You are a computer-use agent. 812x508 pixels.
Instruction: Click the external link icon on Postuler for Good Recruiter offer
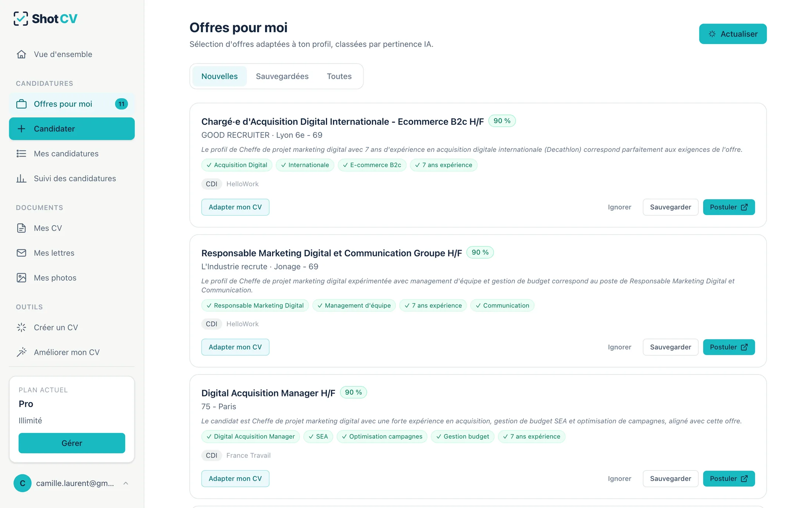[x=744, y=207]
